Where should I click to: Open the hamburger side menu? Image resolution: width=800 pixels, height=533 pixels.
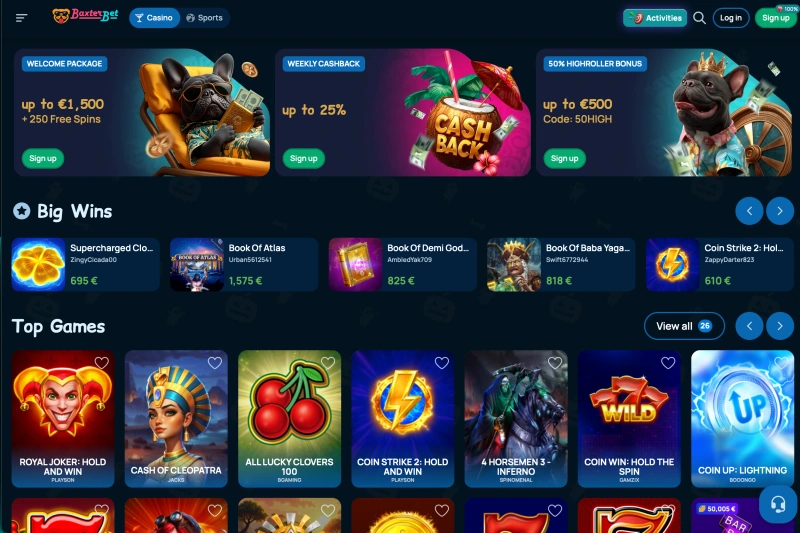21,18
